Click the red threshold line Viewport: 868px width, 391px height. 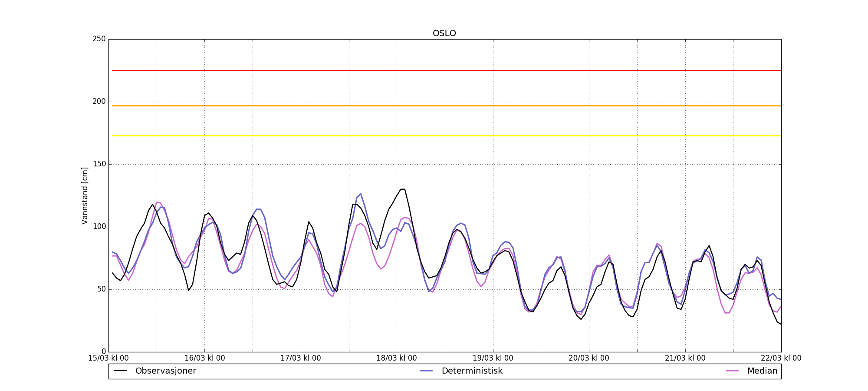[x=447, y=70]
